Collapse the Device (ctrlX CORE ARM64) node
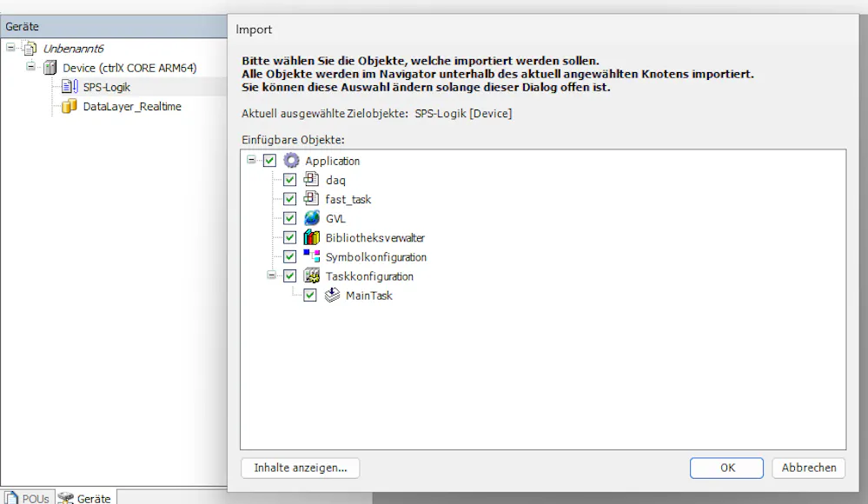 [x=30, y=68]
